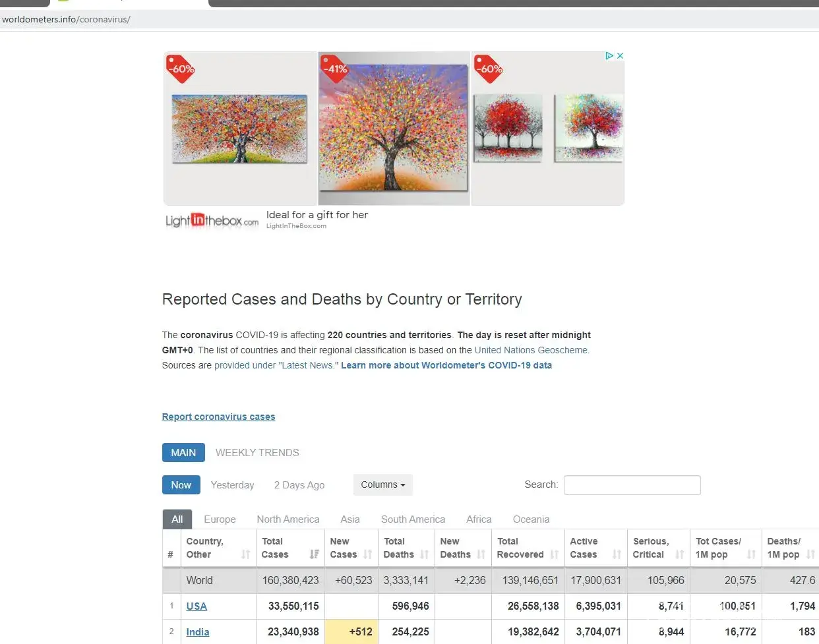Image resolution: width=819 pixels, height=644 pixels.
Task: Click sort icon in New Deaths header
Action: tap(481, 554)
